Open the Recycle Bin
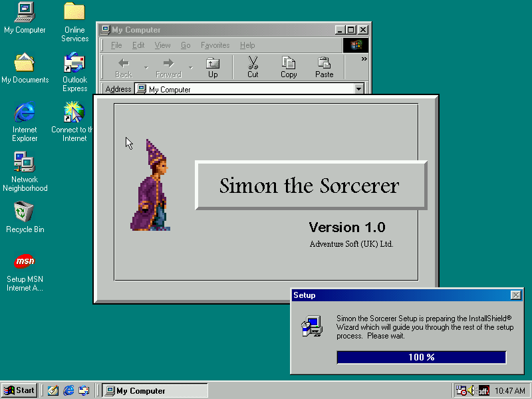Screen dimensions: 532x399 tap(25, 212)
